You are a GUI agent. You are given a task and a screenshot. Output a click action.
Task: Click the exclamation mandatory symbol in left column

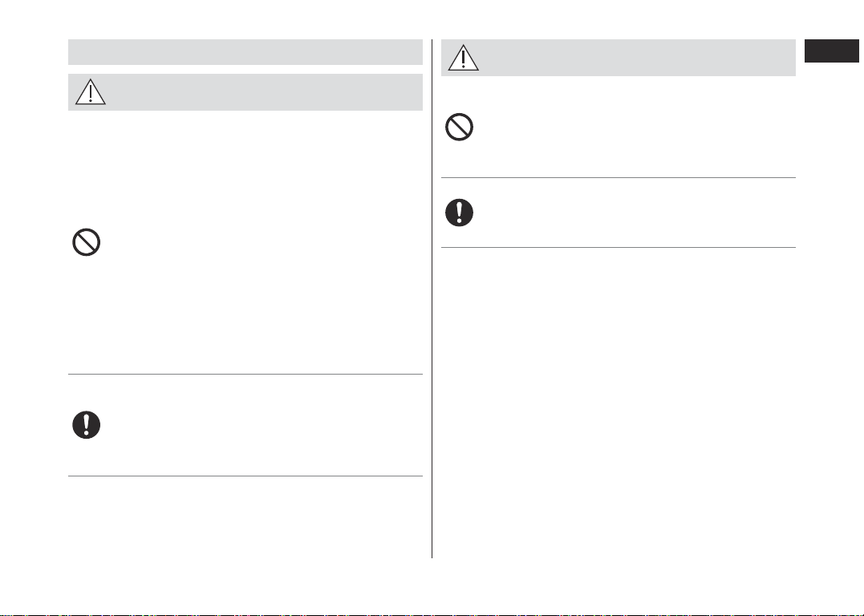point(87,425)
